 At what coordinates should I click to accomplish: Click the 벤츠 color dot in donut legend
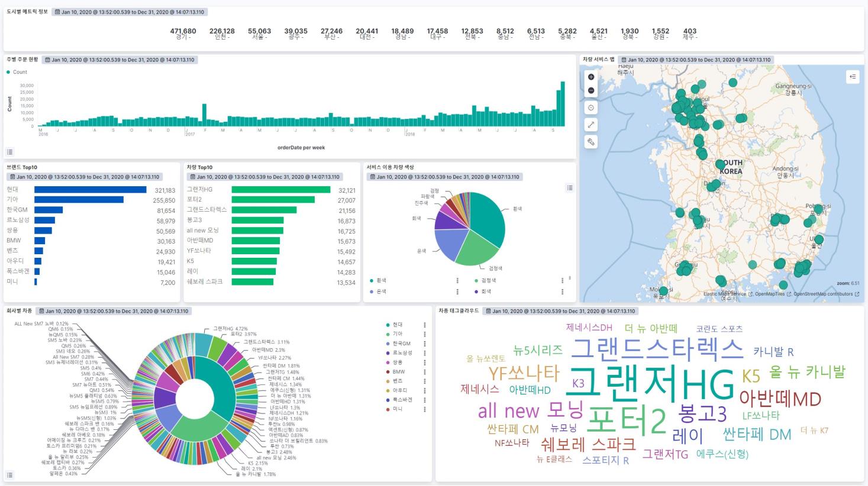point(388,381)
